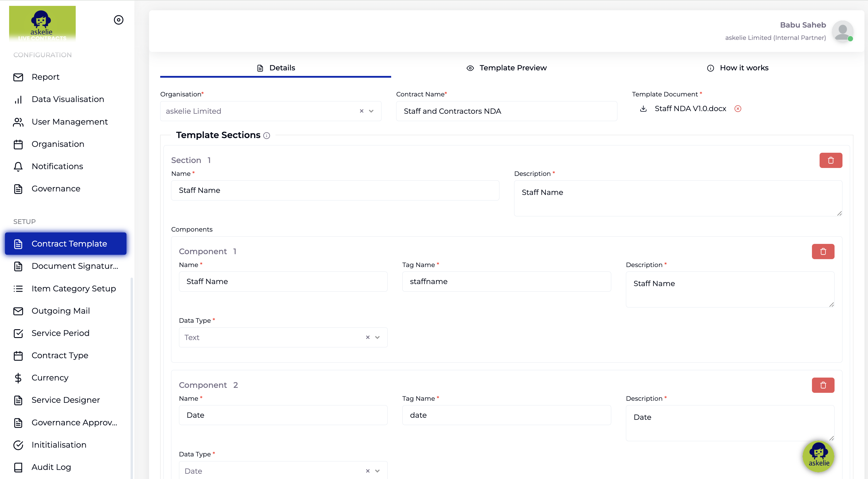Click the Template Sections info icon
868x479 pixels.
click(266, 135)
